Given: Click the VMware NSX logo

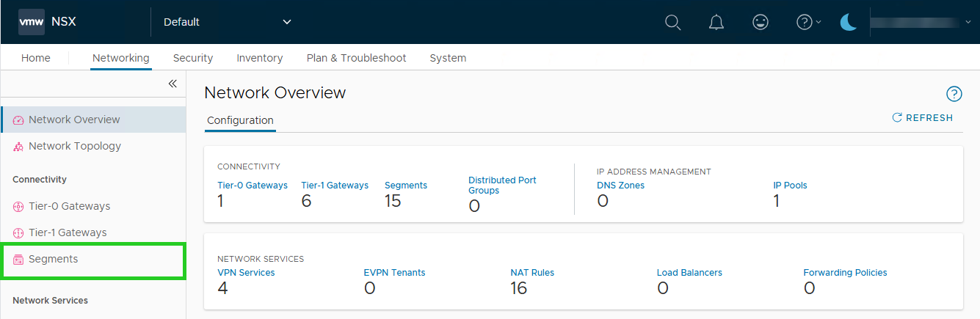Looking at the screenshot, I should coord(32,22).
